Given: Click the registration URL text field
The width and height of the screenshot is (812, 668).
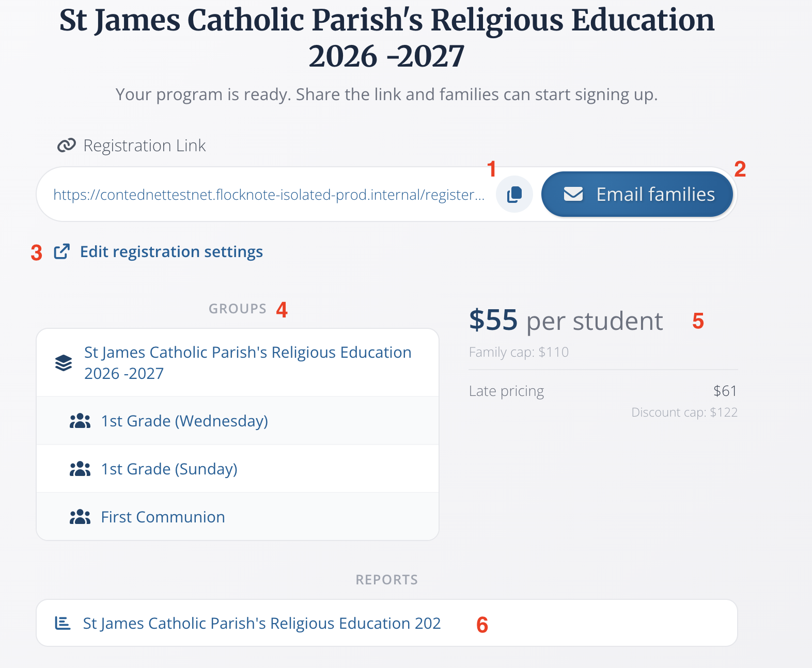Looking at the screenshot, I should (269, 195).
